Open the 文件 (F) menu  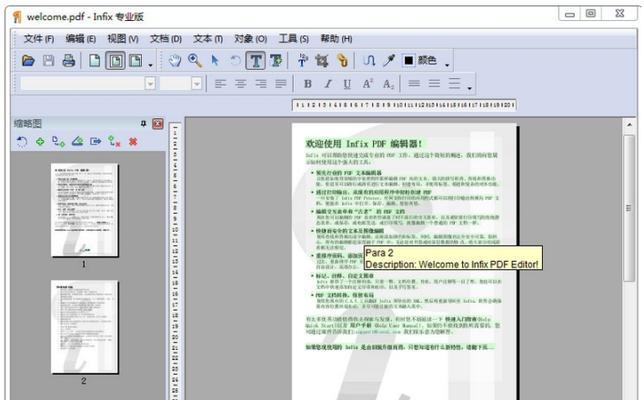coord(39,39)
